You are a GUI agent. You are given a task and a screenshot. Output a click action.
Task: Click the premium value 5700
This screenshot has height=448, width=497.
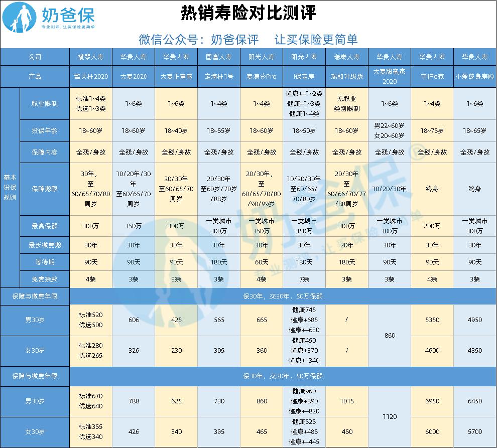[x=475, y=432]
